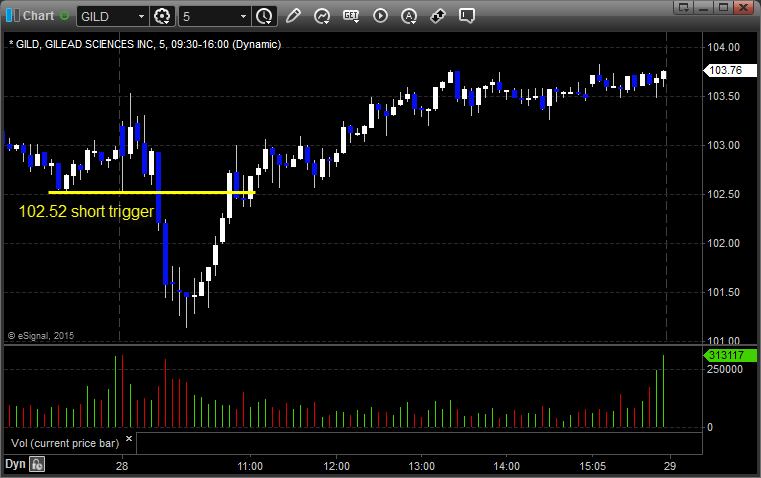Screen dimensions: 761x478
Task: Open the window options menu button
Action: [x=683, y=7]
